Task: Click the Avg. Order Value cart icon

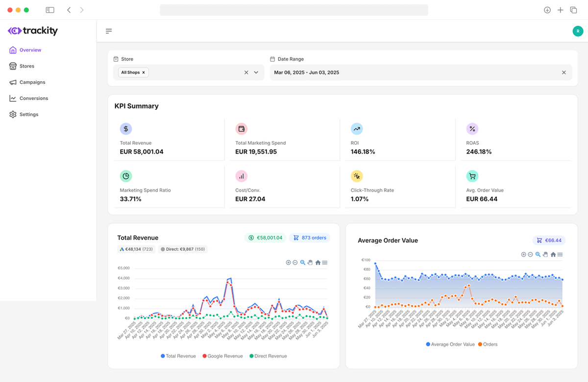Action: [x=472, y=176]
